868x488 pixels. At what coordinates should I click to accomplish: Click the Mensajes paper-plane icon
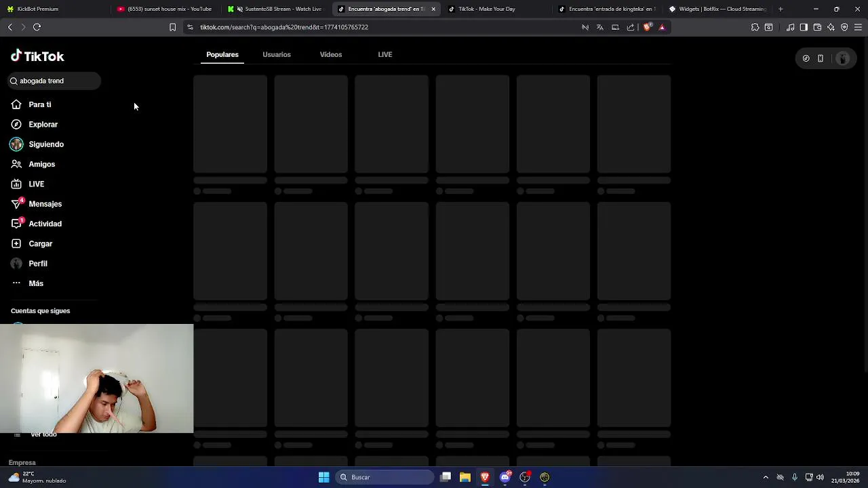point(16,204)
